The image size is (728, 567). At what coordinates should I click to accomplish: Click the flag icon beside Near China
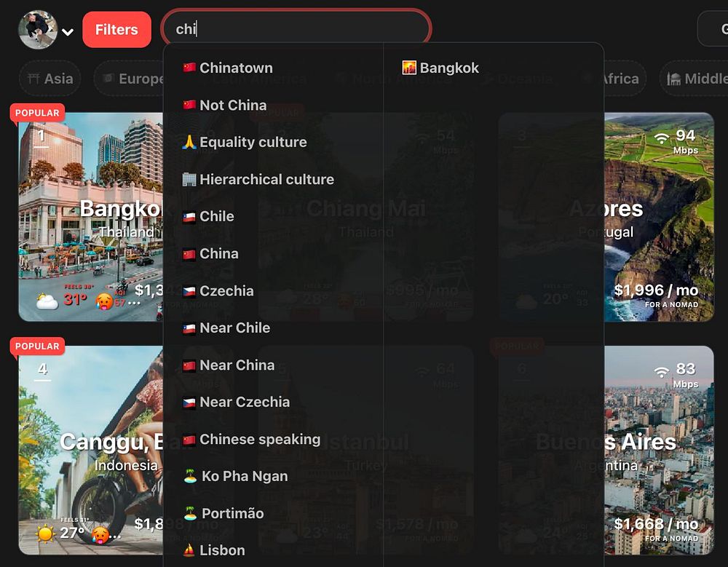(x=189, y=365)
